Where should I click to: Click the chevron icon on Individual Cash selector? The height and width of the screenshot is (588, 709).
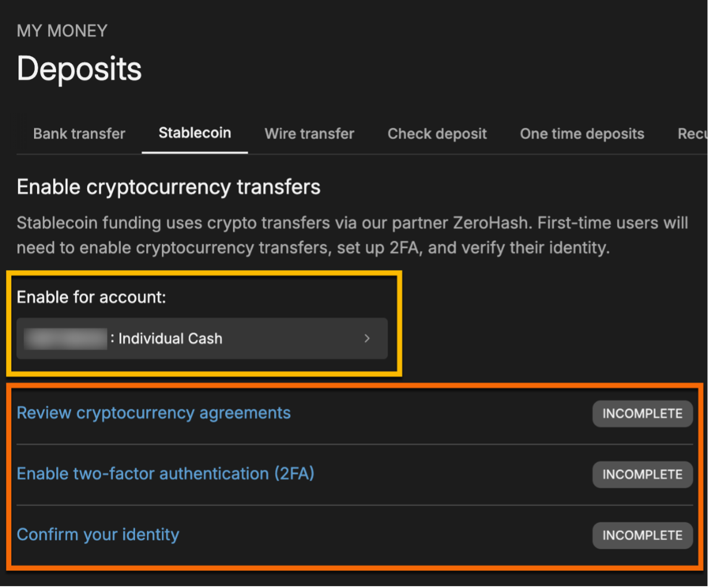[366, 338]
